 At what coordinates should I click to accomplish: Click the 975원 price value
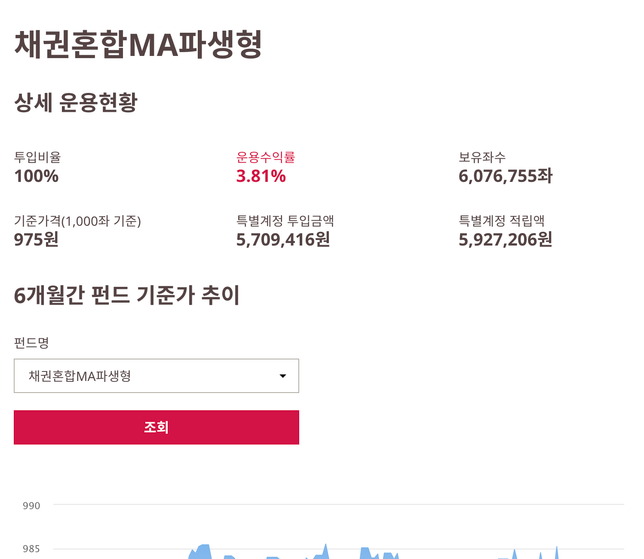click(36, 240)
